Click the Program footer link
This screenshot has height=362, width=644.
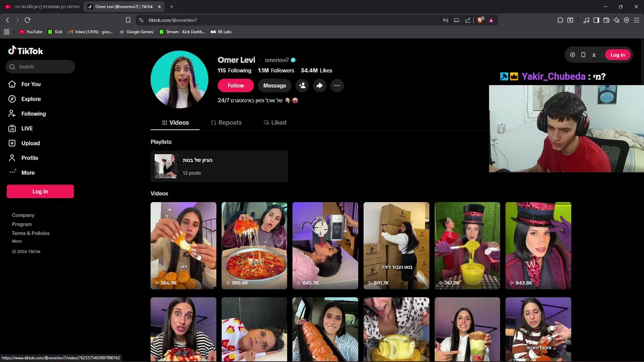(x=22, y=224)
